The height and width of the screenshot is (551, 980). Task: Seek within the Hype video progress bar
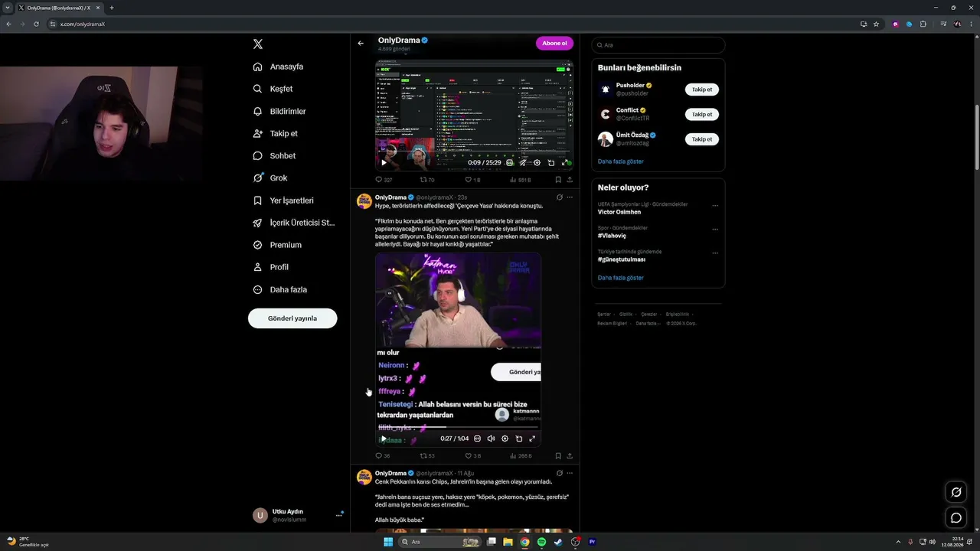tap(458, 427)
